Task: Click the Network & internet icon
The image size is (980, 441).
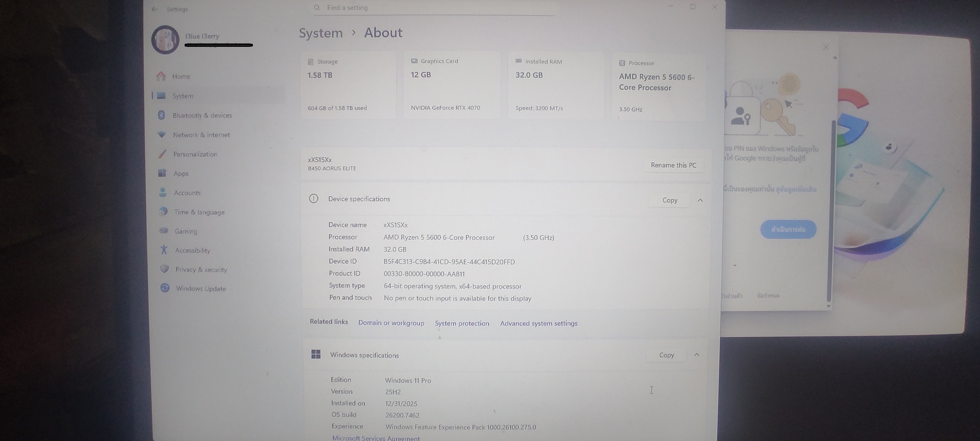Action: tap(162, 135)
